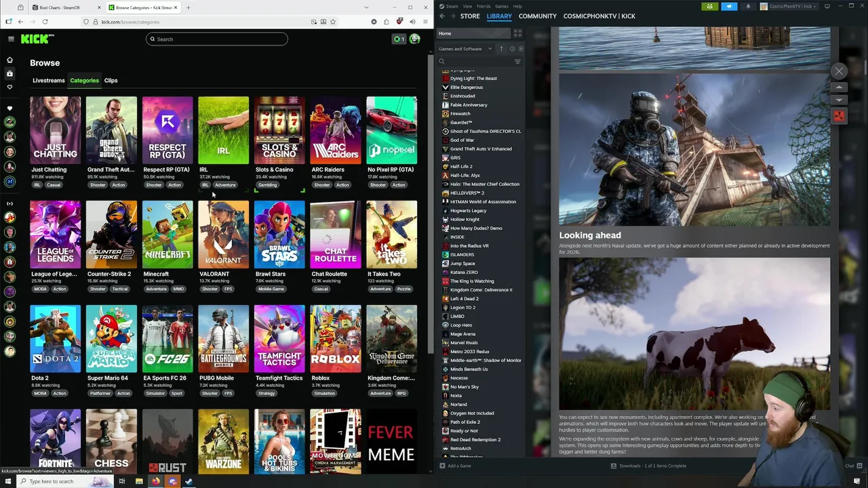Open Task View on the taskbar
Viewport: 868px width, 488px height.
[x=122, y=481]
